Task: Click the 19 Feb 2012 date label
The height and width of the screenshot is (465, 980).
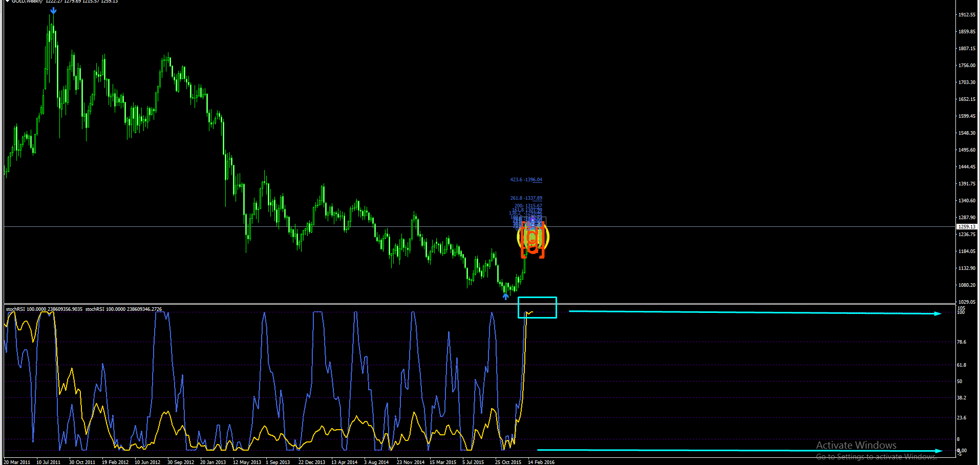Action: [115, 462]
